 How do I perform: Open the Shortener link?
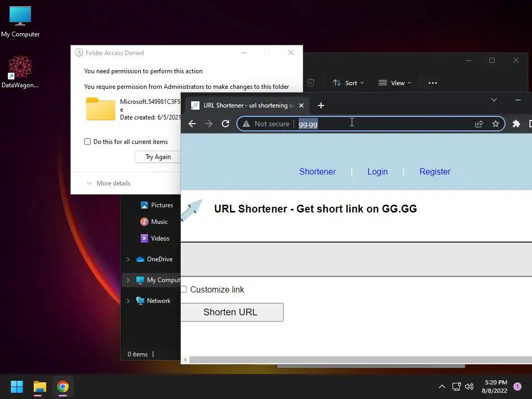317,171
